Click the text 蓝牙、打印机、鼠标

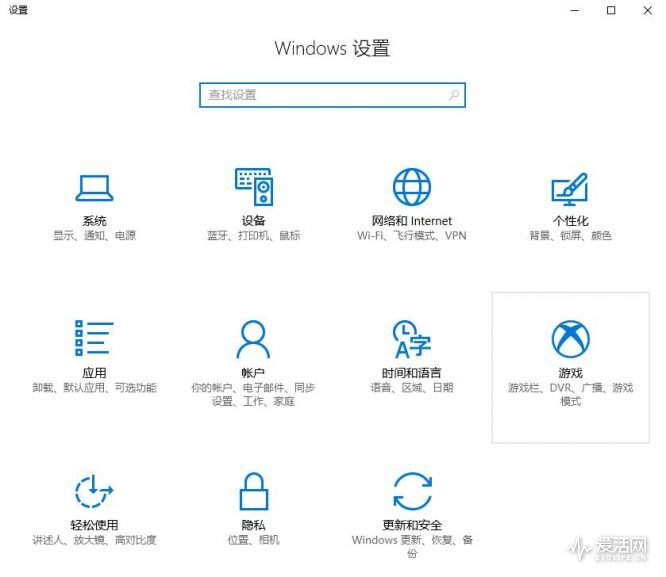[x=254, y=235]
